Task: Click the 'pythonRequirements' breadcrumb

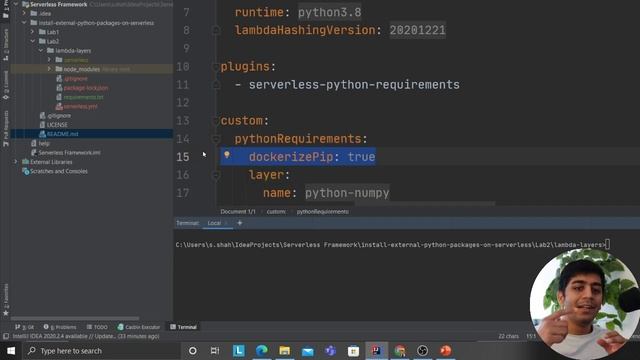Action: coord(322,211)
